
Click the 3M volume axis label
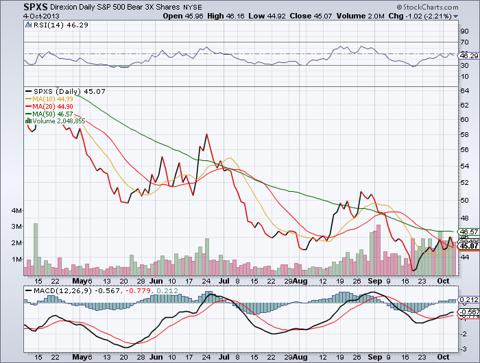[17, 227]
